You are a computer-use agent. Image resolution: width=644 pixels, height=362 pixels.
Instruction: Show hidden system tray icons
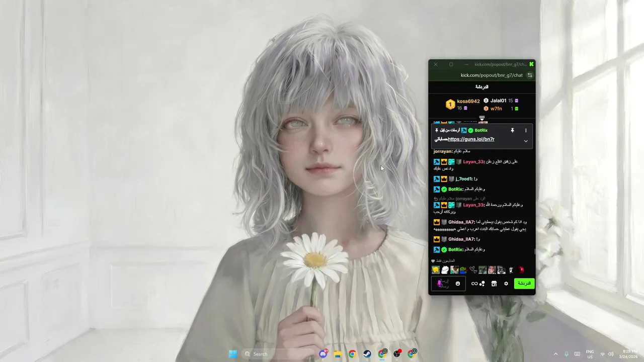pos(555,354)
